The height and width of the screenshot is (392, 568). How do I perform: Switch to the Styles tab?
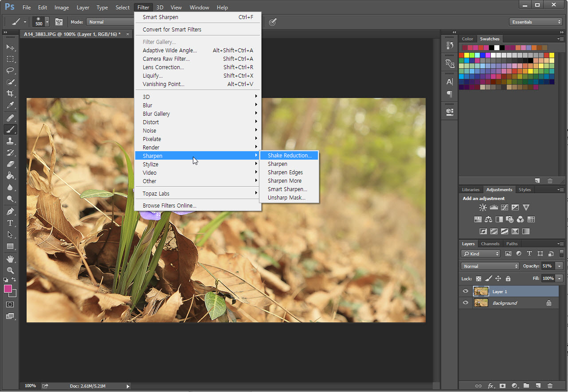(525, 189)
